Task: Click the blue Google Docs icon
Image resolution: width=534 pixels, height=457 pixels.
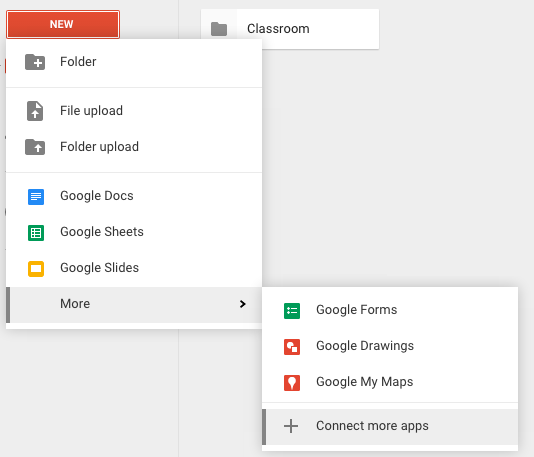Action: pyautogui.click(x=36, y=196)
